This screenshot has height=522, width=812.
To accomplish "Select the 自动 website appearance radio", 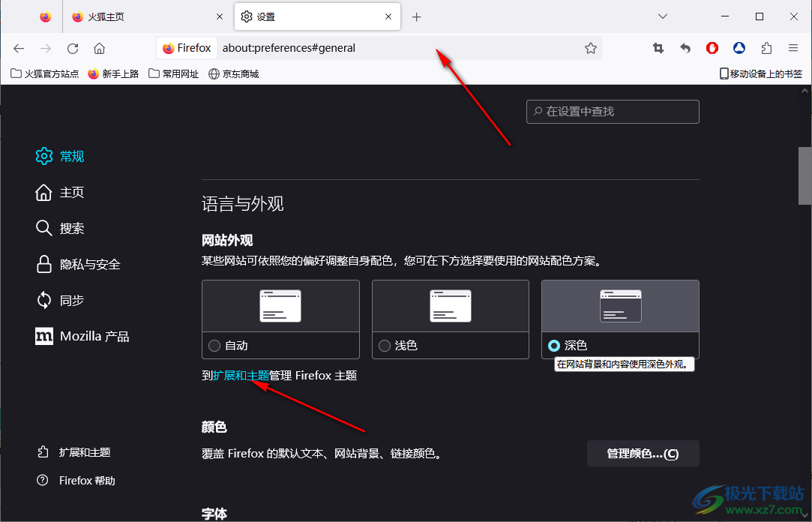I will tap(214, 346).
